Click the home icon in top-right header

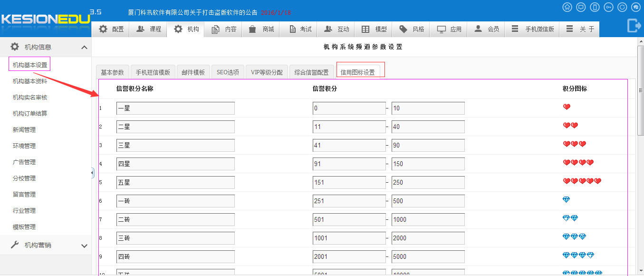[x=567, y=7]
